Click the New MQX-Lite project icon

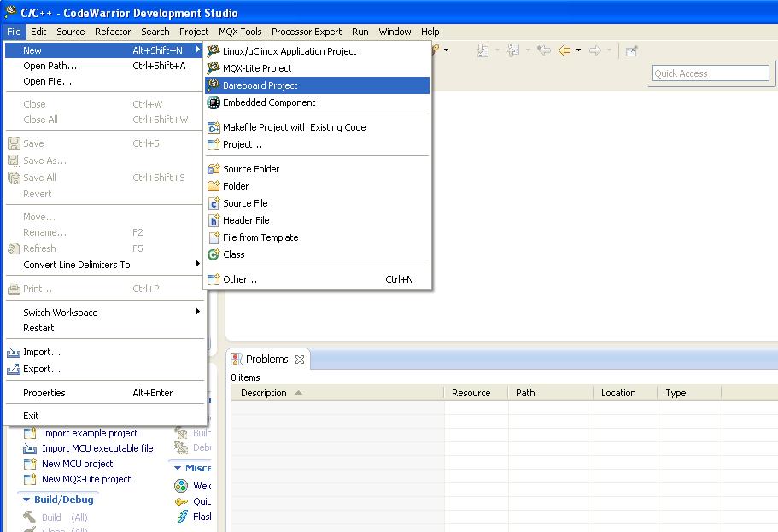[x=30, y=479]
